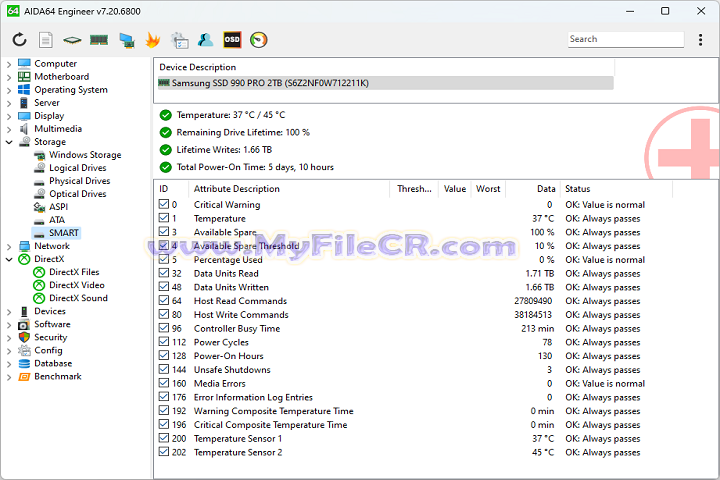This screenshot has width=720, height=480.
Task: Expand the Benchmark node arrow
Action: pyautogui.click(x=9, y=377)
